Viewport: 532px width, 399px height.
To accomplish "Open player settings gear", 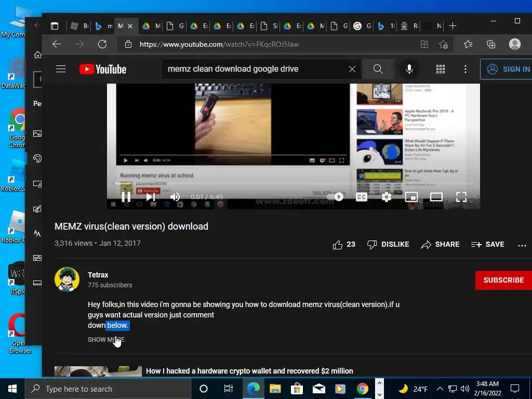I will (x=387, y=197).
